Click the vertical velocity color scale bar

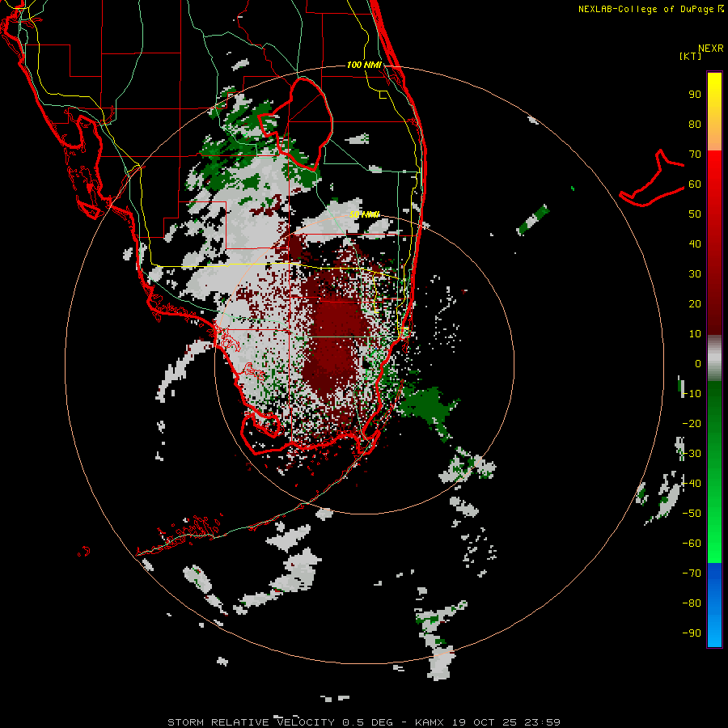(x=714, y=359)
